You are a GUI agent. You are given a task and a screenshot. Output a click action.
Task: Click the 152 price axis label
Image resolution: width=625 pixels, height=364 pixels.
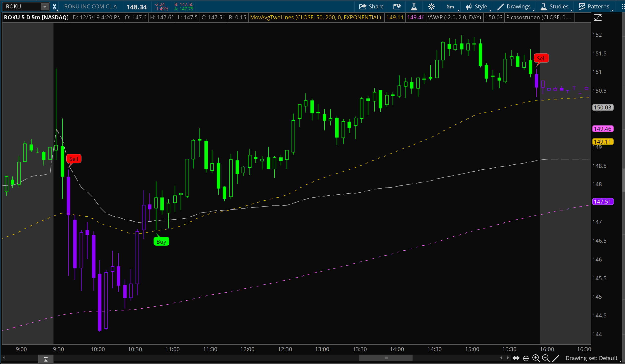(x=597, y=35)
